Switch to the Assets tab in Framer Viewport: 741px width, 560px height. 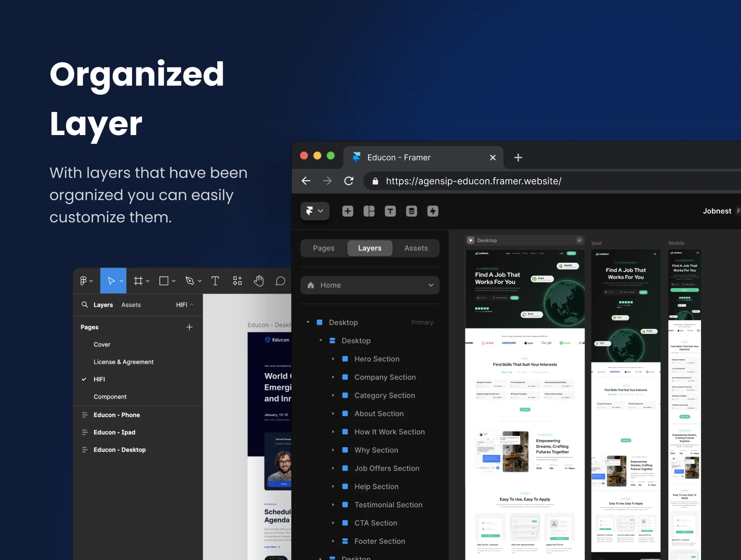click(416, 248)
